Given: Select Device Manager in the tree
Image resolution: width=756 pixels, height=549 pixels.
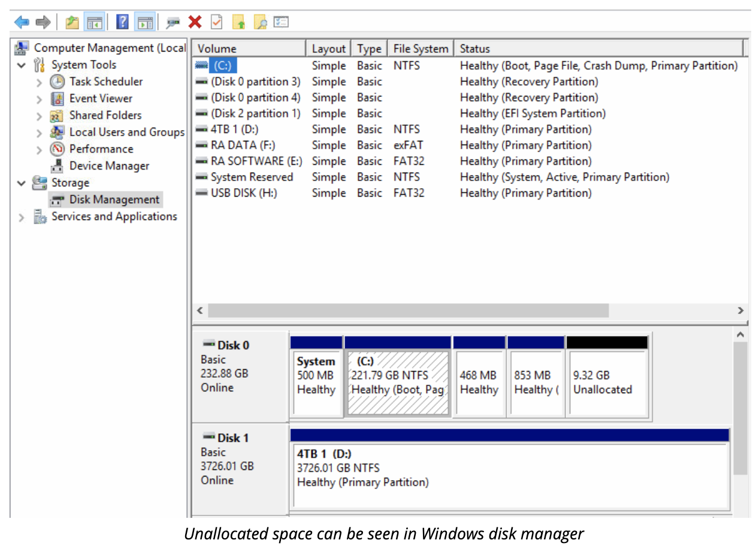Looking at the screenshot, I should [x=109, y=166].
